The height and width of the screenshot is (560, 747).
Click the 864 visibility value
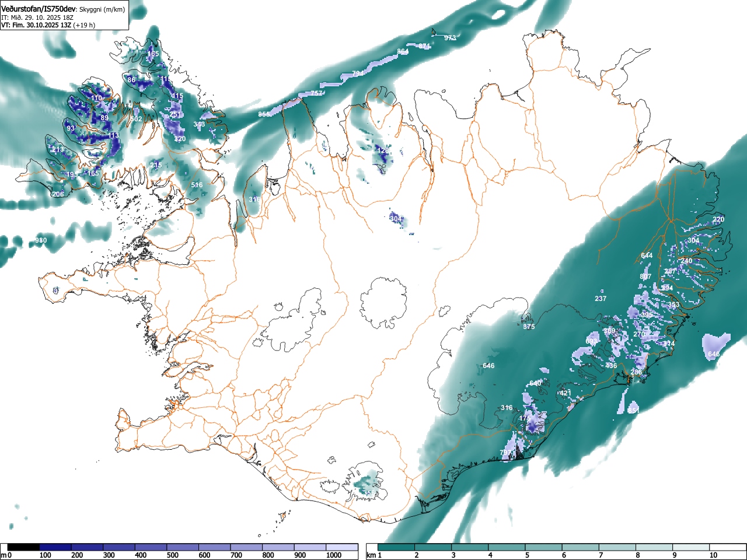(x=403, y=52)
